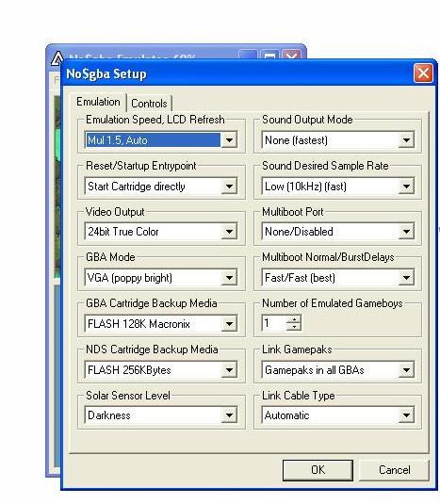Screen dimensions: 440x504
Task: Open the GBA Mode dropdown
Action: tap(229, 278)
